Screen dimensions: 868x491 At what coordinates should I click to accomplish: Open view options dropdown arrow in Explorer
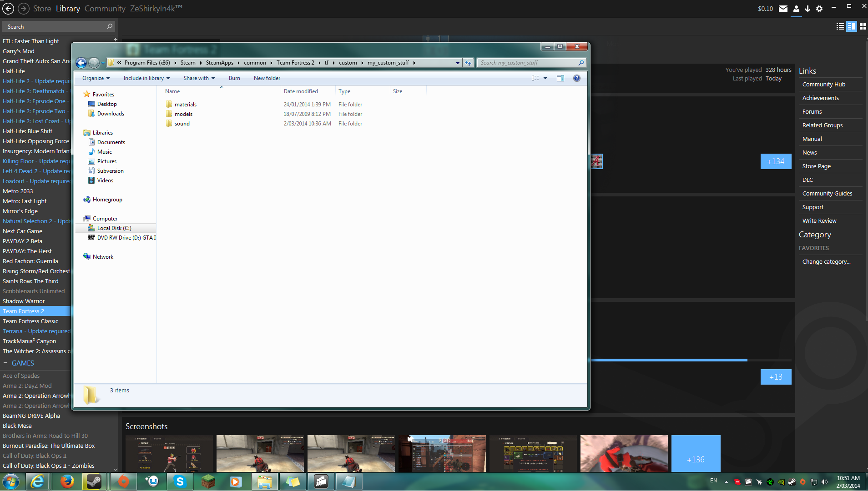pyautogui.click(x=545, y=78)
